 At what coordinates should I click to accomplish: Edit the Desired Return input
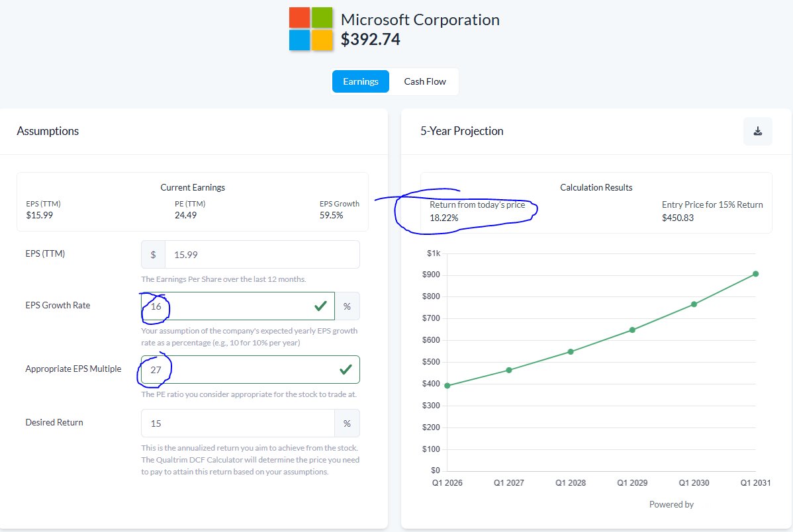click(x=238, y=423)
